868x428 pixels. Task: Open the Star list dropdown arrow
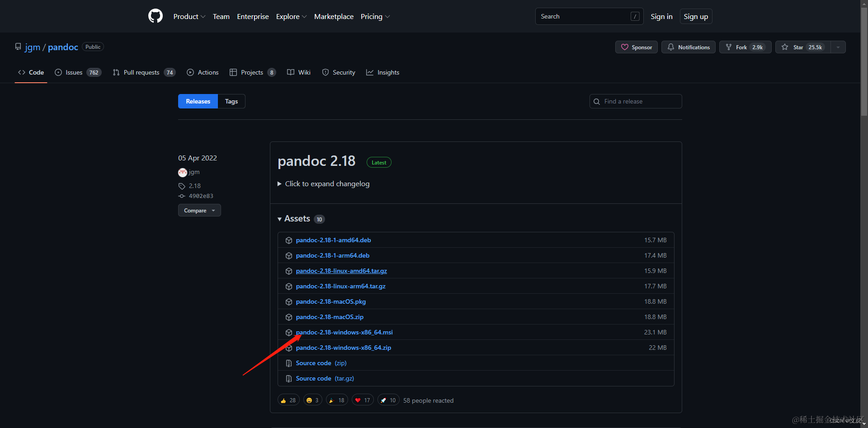click(x=838, y=47)
